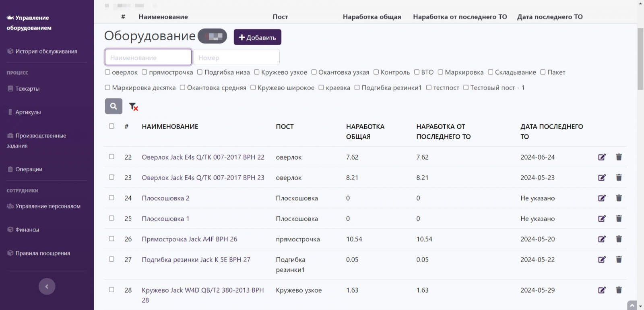Collapse the sidebar with the chevron button
Image resolution: width=644 pixels, height=310 pixels.
click(x=47, y=287)
